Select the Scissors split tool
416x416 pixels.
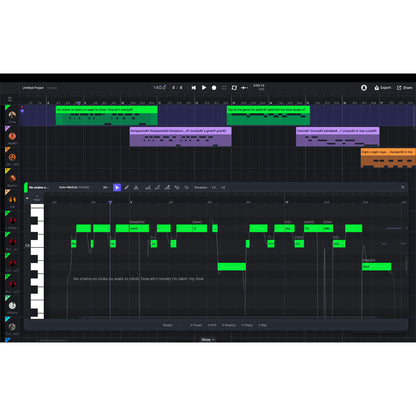coord(136,188)
